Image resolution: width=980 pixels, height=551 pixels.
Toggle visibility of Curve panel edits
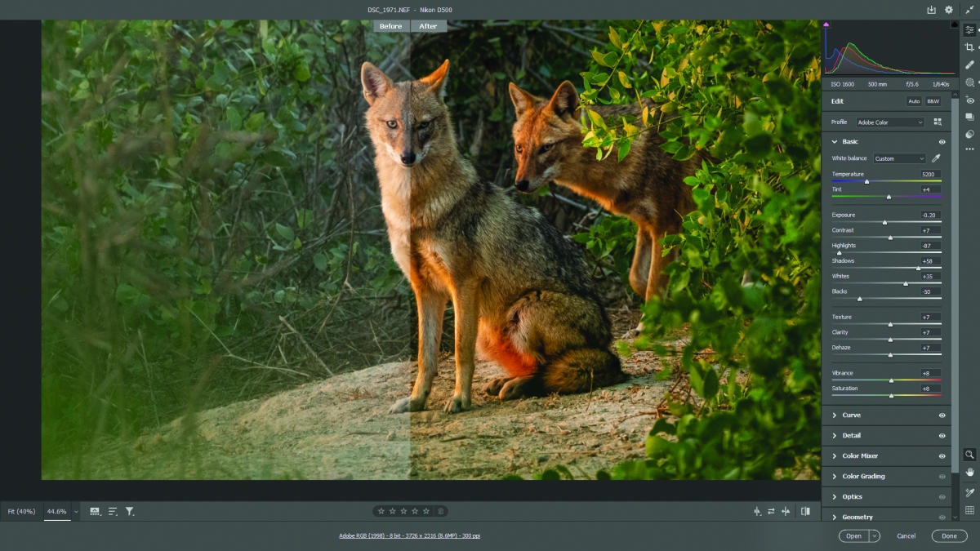click(942, 415)
